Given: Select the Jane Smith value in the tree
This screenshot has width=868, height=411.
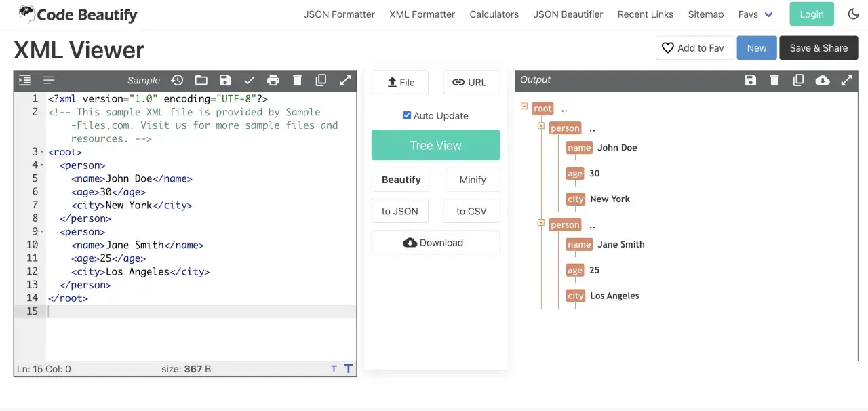Looking at the screenshot, I should [621, 244].
